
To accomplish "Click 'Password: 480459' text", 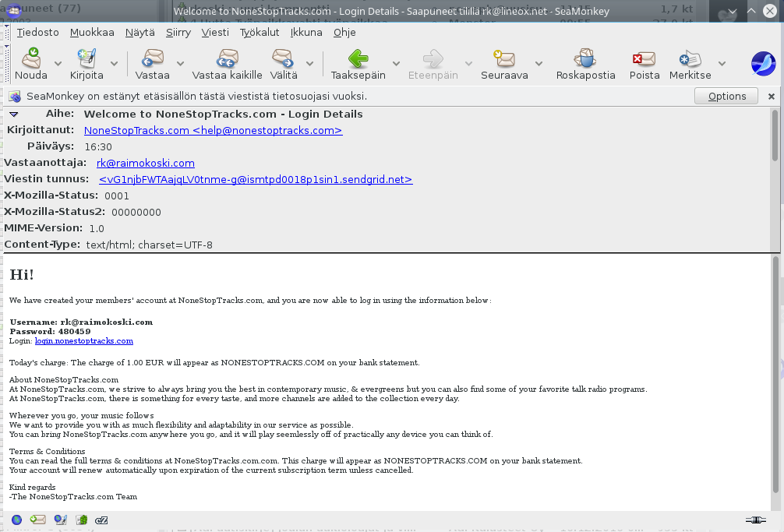I will coord(50,331).
